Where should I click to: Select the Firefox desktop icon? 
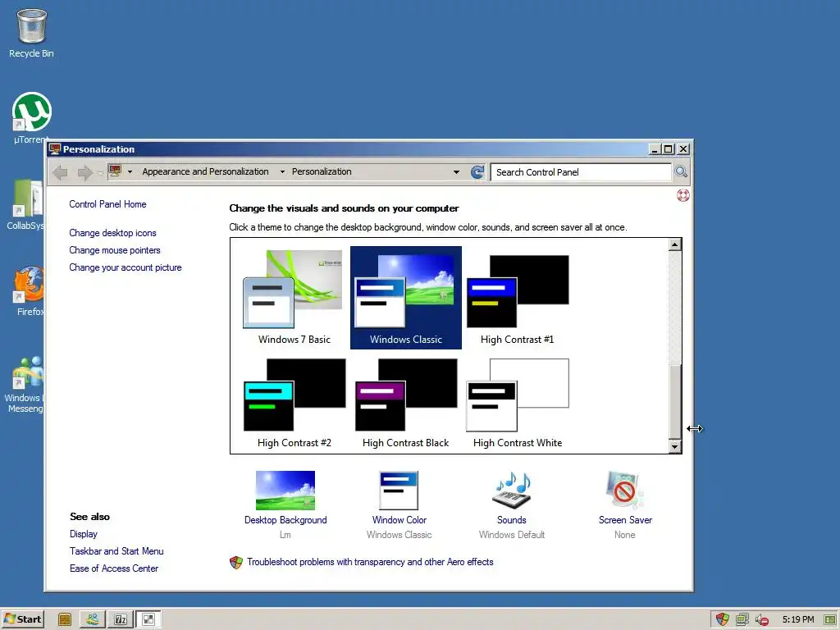(28, 291)
